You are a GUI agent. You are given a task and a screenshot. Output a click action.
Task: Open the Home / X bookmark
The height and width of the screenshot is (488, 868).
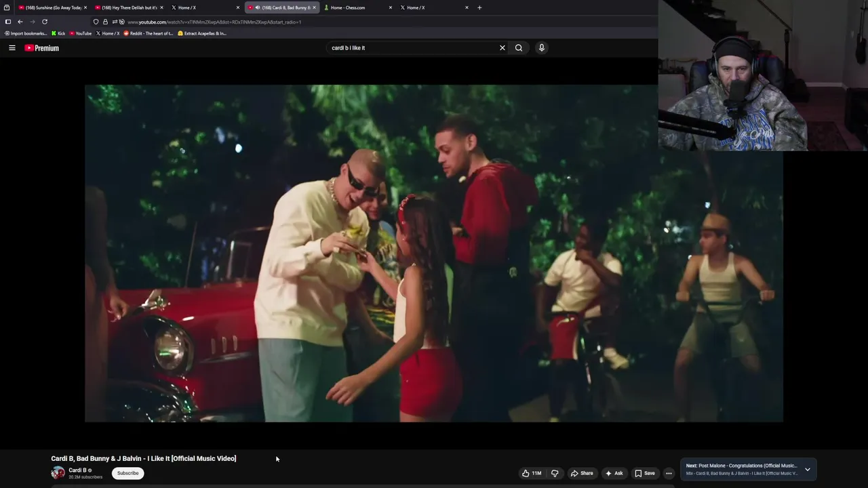[108, 33]
